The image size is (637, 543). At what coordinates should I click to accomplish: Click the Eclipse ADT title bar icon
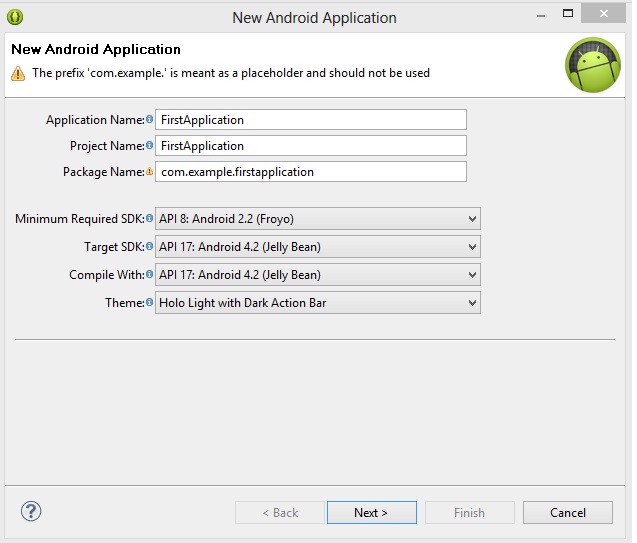[x=15, y=17]
